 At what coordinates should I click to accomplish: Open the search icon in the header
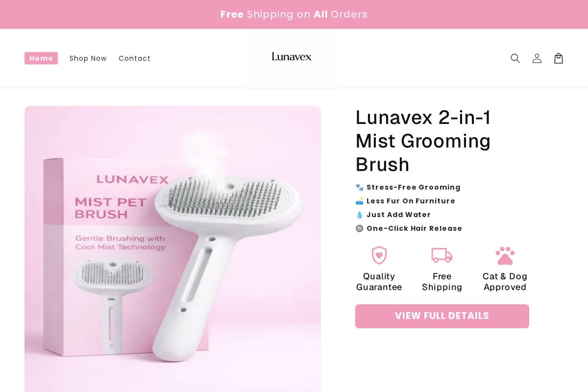click(x=515, y=58)
